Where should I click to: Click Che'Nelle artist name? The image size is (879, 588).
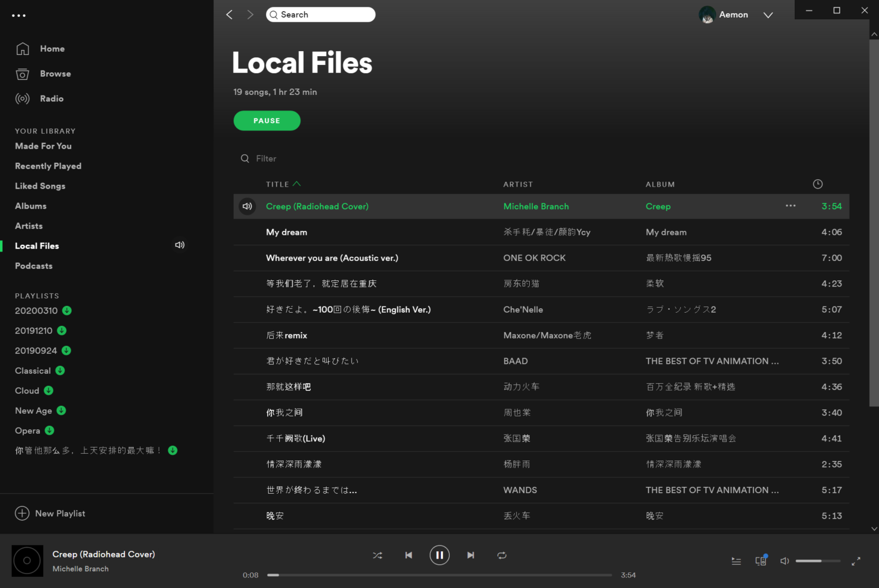[x=523, y=310]
